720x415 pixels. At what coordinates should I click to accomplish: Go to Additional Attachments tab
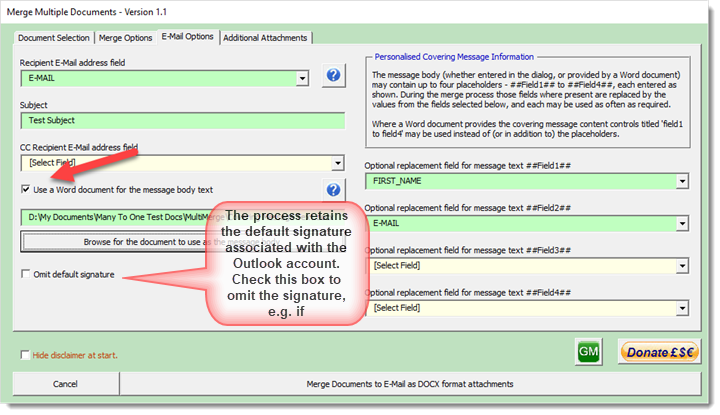tap(265, 37)
